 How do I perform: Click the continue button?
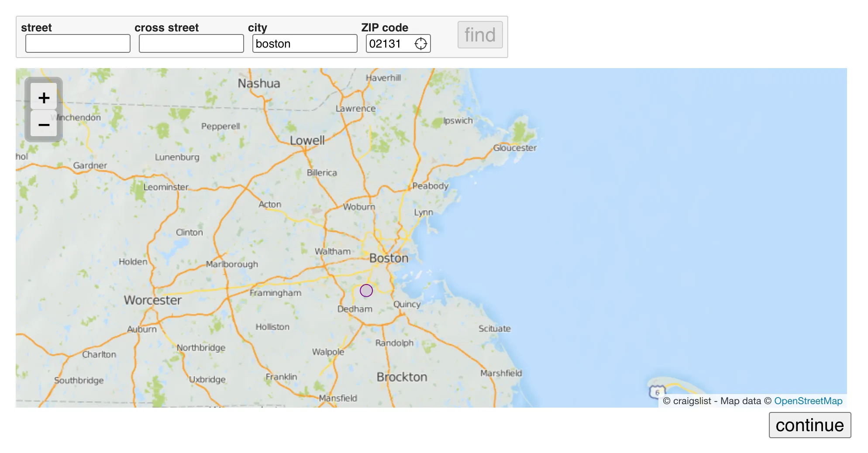tap(809, 425)
